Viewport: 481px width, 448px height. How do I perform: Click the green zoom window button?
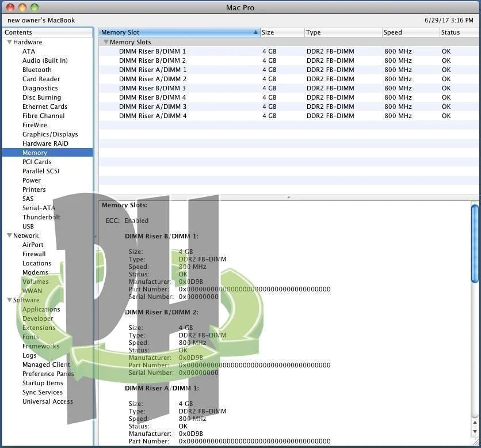click(x=34, y=7)
